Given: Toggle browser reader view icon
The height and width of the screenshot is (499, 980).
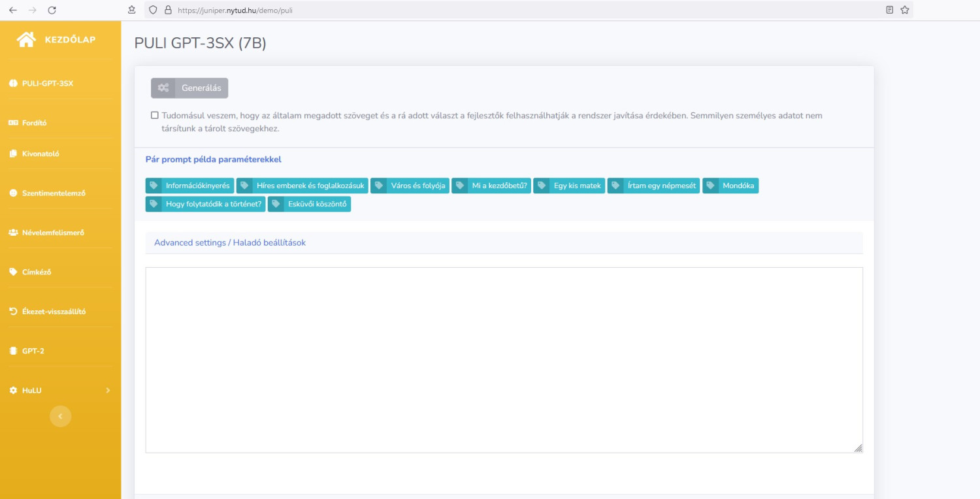Looking at the screenshot, I should click(x=889, y=10).
